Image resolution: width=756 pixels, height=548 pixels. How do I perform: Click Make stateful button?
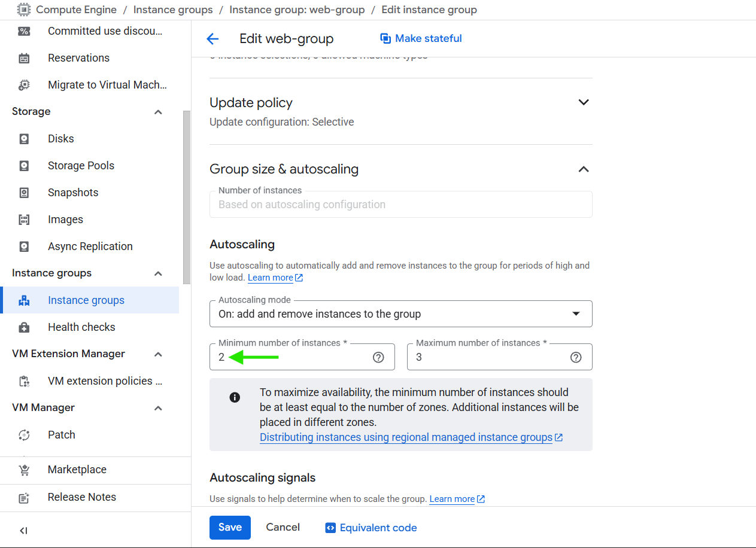(421, 38)
